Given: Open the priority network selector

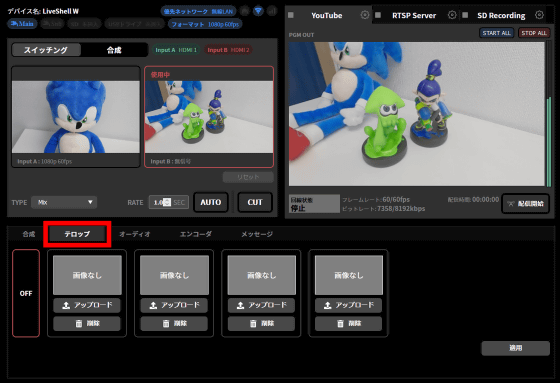Looking at the screenshot, I should click(198, 11).
